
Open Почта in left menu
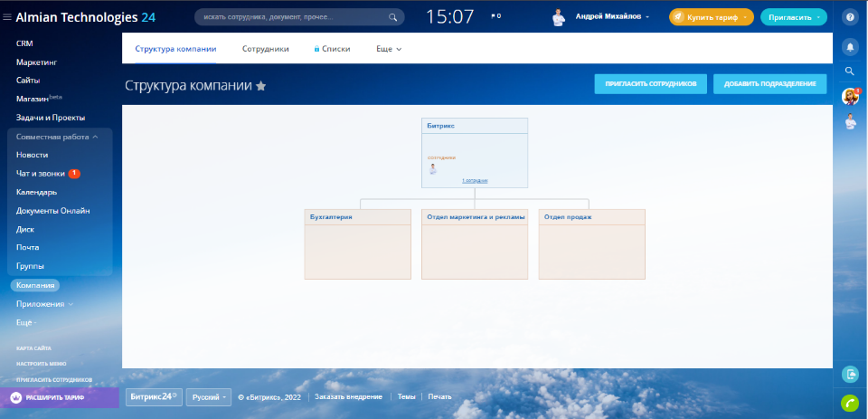(28, 247)
